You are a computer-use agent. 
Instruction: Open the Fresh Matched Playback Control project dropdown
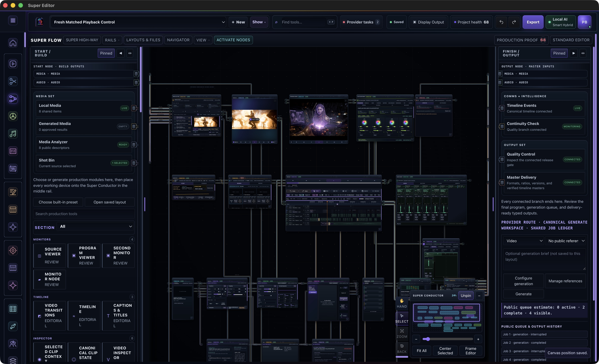point(138,22)
